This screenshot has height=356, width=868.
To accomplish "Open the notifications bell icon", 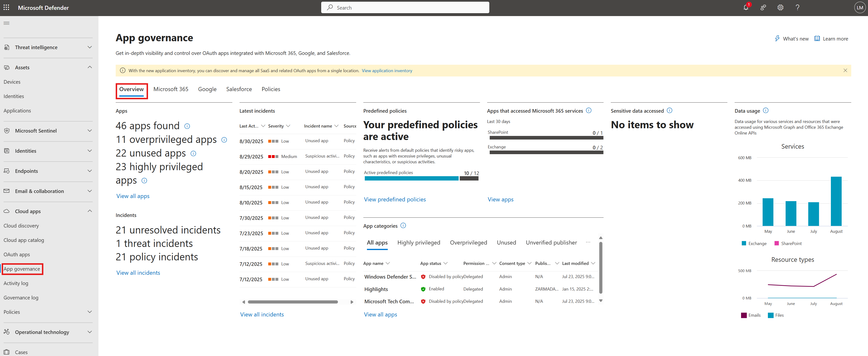I will point(746,7).
